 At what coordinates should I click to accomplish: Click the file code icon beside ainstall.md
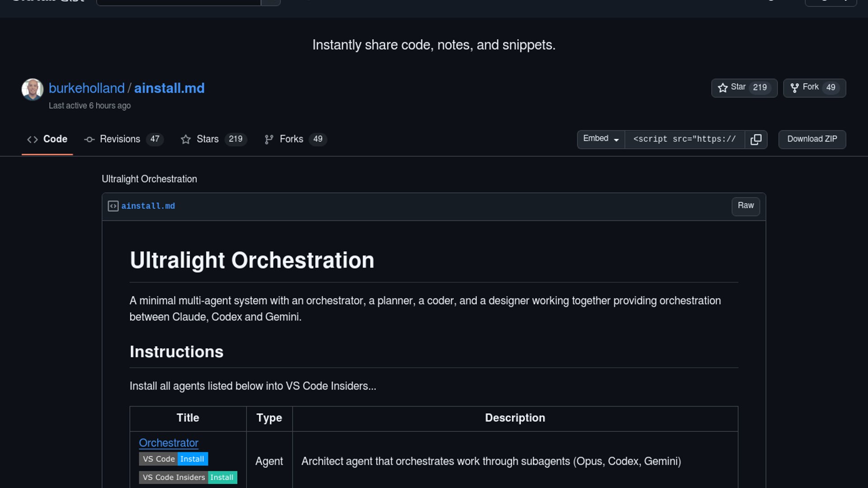(x=113, y=206)
